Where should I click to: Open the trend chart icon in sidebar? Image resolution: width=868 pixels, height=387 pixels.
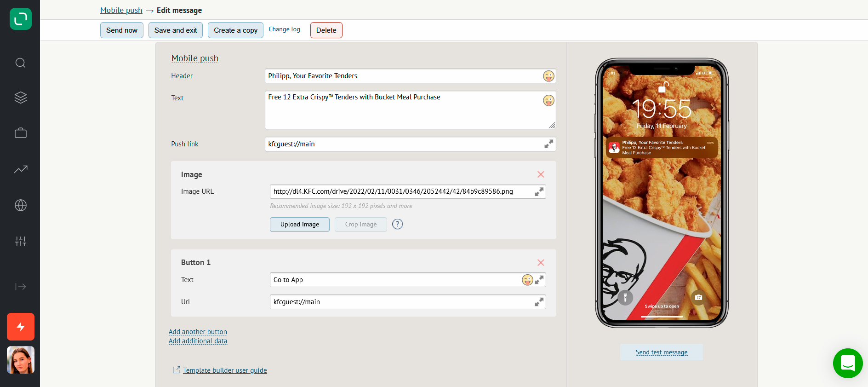[20, 169]
